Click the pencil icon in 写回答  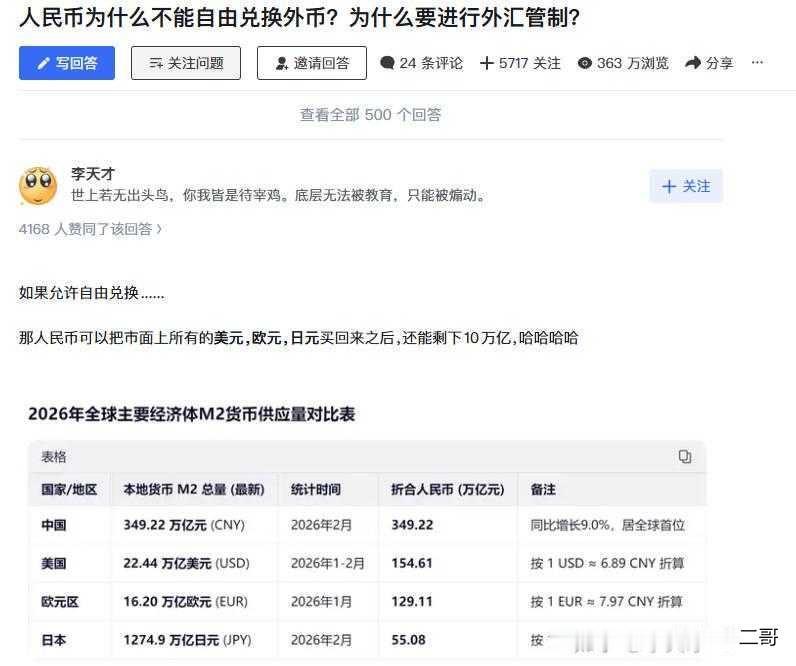pos(44,63)
